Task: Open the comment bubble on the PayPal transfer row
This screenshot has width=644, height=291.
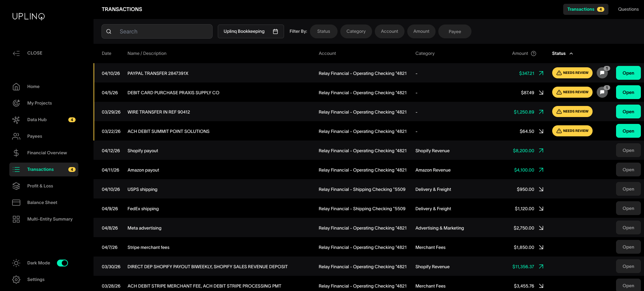Action: [x=602, y=73]
